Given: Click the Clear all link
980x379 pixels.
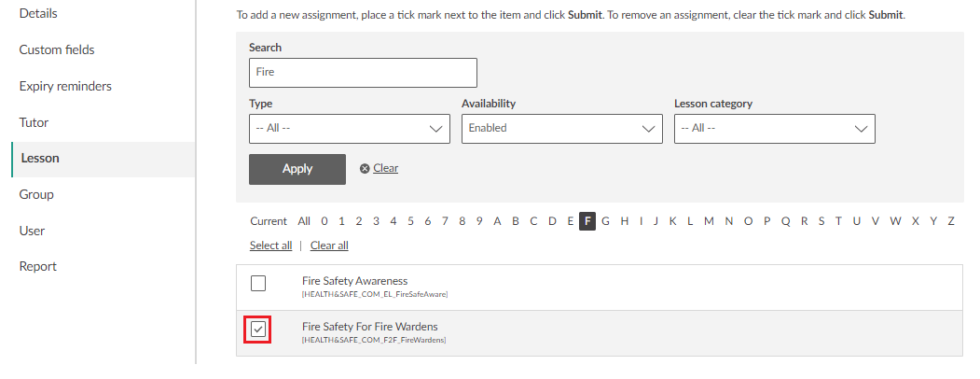Looking at the screenshot, I should (329, 246).
